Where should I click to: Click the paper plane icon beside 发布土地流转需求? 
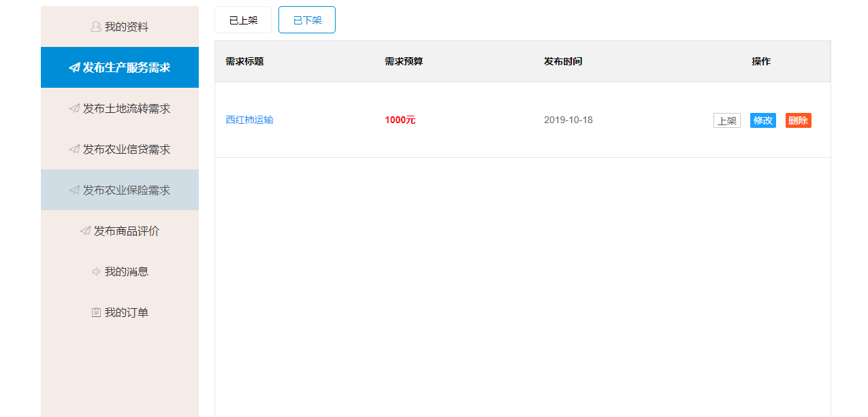pyautogui.click(x=74, y=109)
